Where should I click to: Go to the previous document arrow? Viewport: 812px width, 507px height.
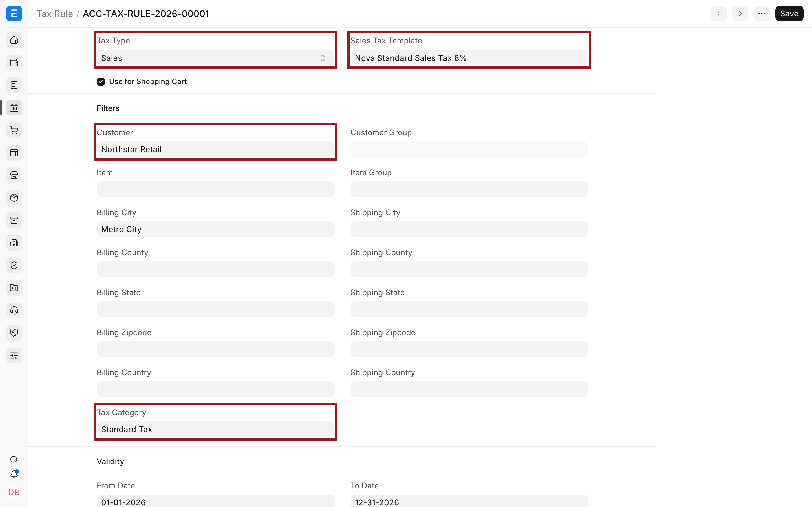point(719,14)
